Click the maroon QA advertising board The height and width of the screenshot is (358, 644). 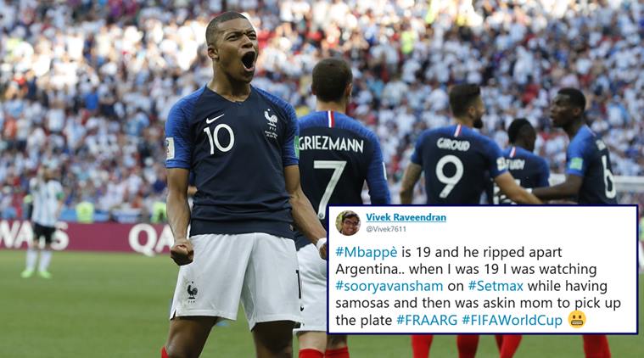click(87, 236)
